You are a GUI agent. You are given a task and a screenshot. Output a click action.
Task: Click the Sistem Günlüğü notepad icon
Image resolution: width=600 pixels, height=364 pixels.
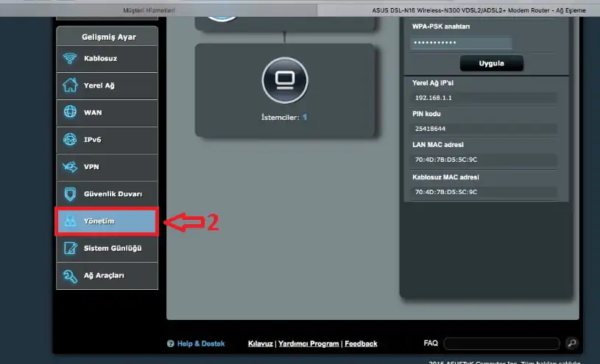71,248
